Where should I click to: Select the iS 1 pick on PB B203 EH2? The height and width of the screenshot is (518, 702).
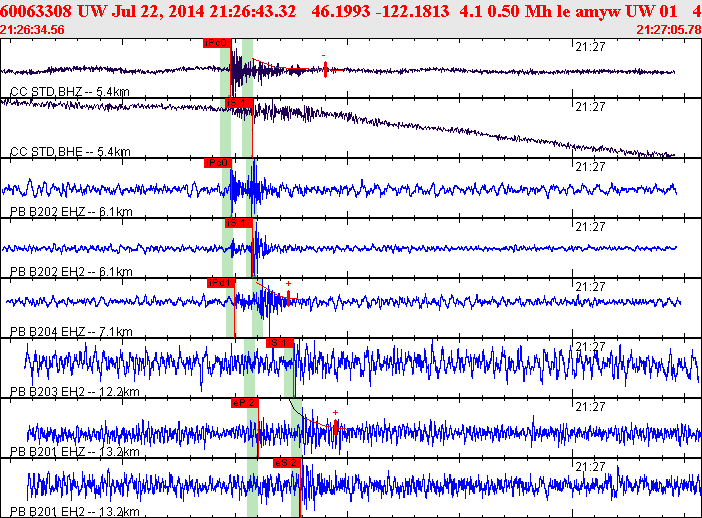click(280, 343)
